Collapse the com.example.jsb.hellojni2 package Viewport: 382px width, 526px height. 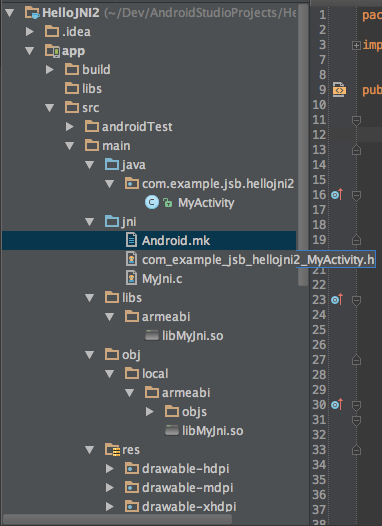[x=110, y=184]
